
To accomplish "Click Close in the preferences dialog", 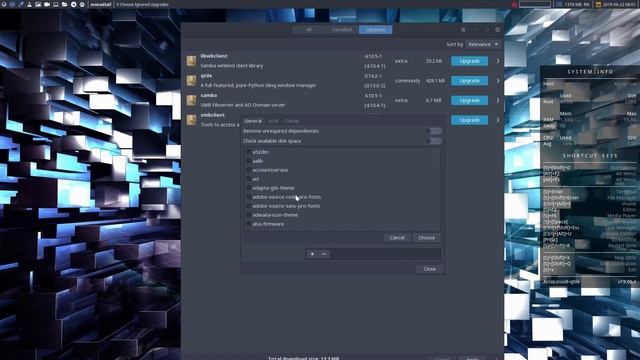I will pyautogui.click(x=429, y=269).
